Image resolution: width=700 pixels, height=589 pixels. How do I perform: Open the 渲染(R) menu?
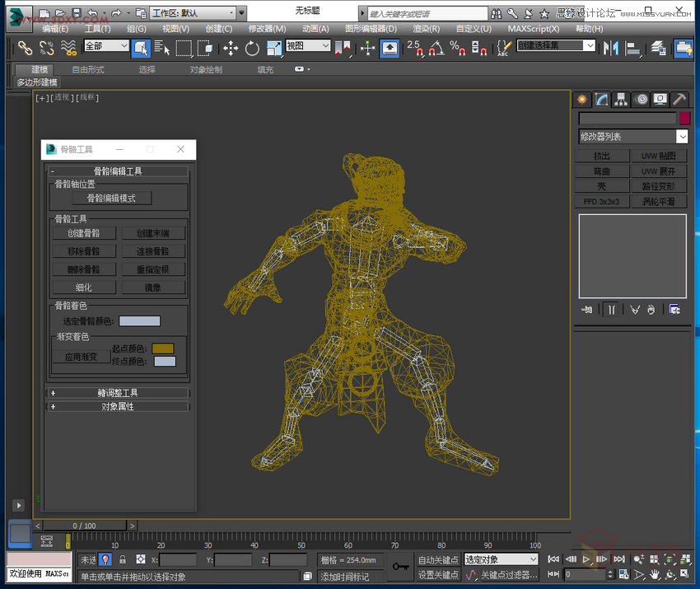coord(426,29)
